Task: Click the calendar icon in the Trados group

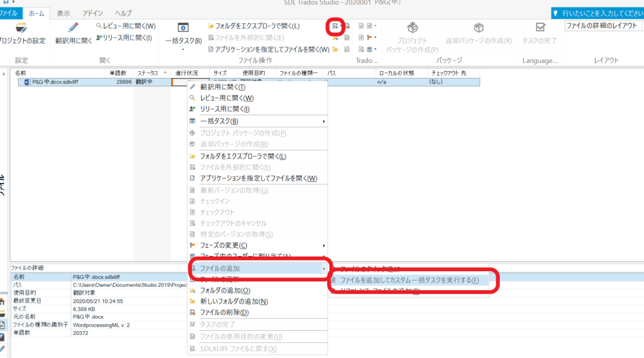Action: (369, 49)
